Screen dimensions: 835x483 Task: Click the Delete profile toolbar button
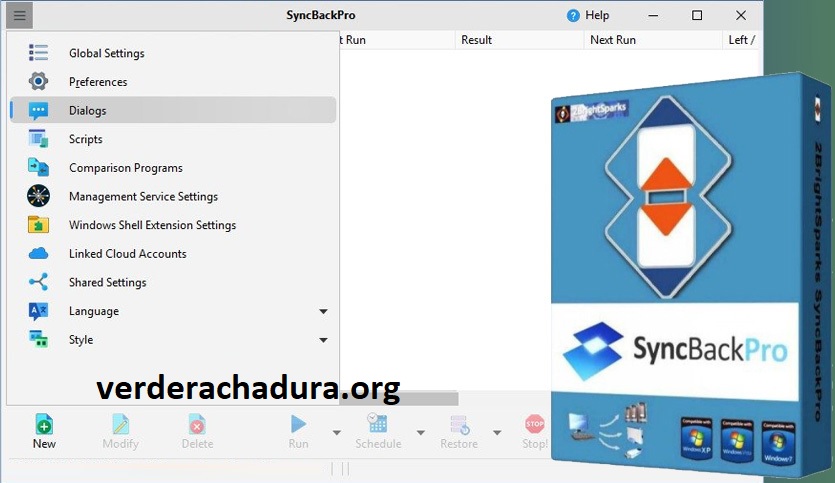pos(197,432)
